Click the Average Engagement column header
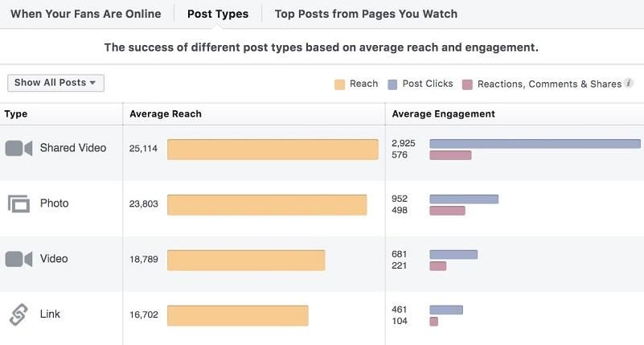This screenshot has width=644, height=345. coord(443,114)
